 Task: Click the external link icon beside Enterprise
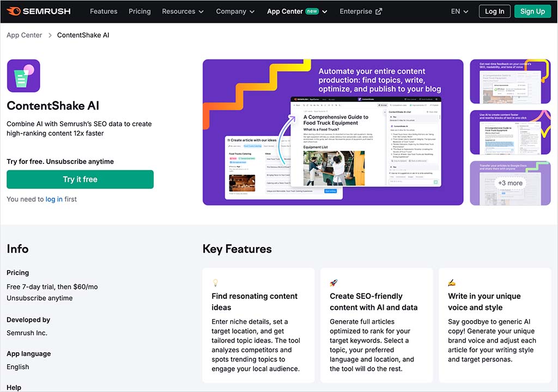tap(379, 11)
